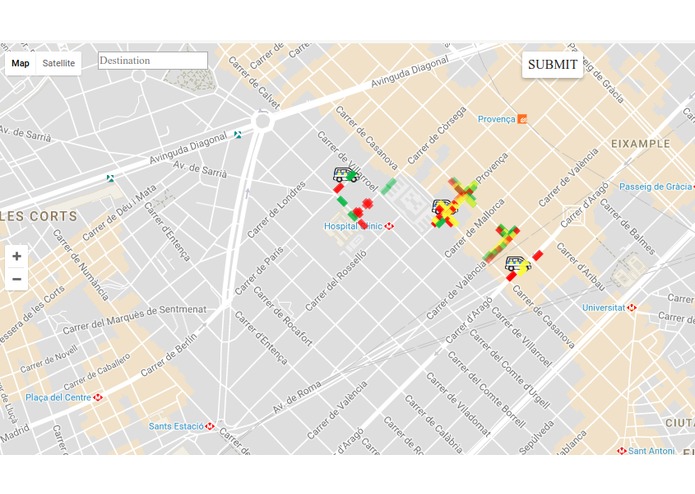Screen dimensions: 695x494
Task: Open the Hospital Clínic label
Action: pos(353,226)
